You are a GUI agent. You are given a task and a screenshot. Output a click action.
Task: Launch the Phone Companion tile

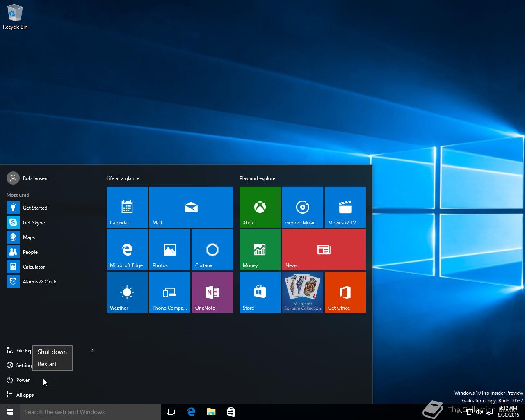coord(170,292)
